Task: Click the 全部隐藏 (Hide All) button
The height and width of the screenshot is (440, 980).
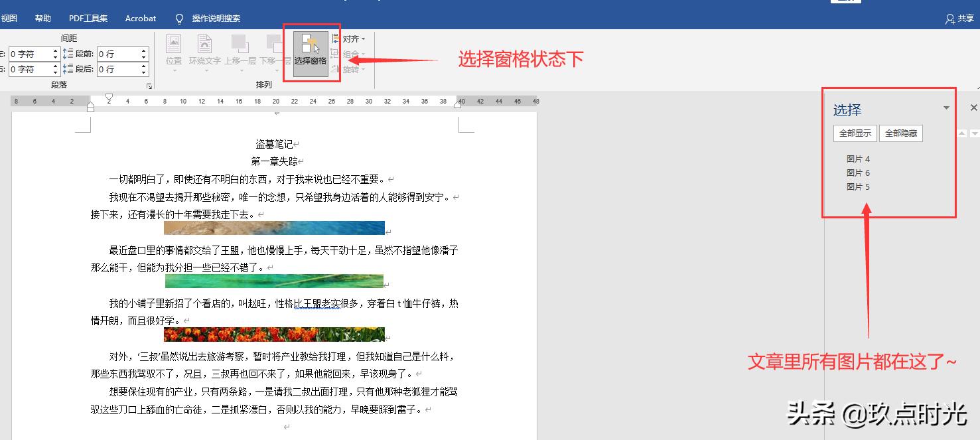Action: [x=901, y=133]
